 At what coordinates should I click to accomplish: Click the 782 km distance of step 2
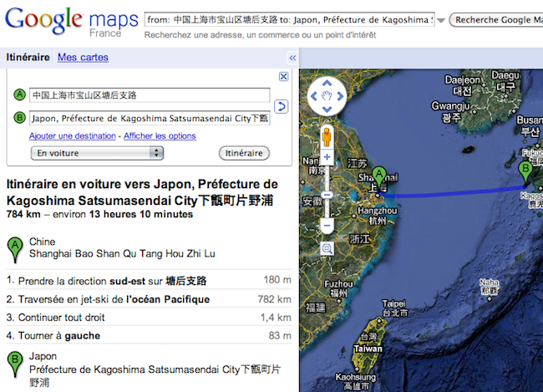click(x=274, y=299)
